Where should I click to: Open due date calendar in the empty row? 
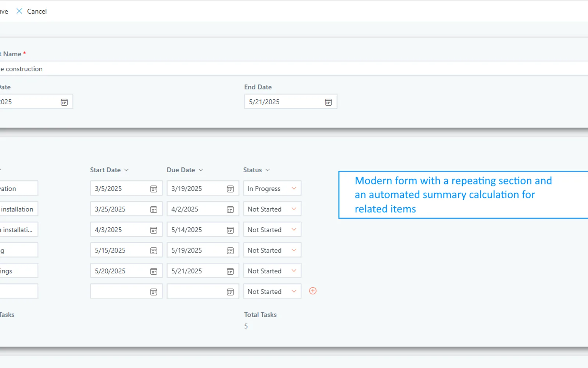coord(230,292)
